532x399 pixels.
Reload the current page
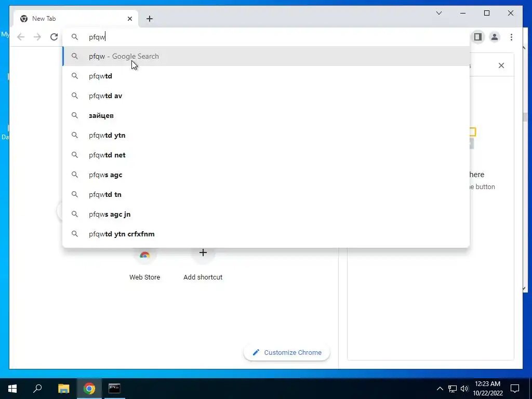pos(54,37)
